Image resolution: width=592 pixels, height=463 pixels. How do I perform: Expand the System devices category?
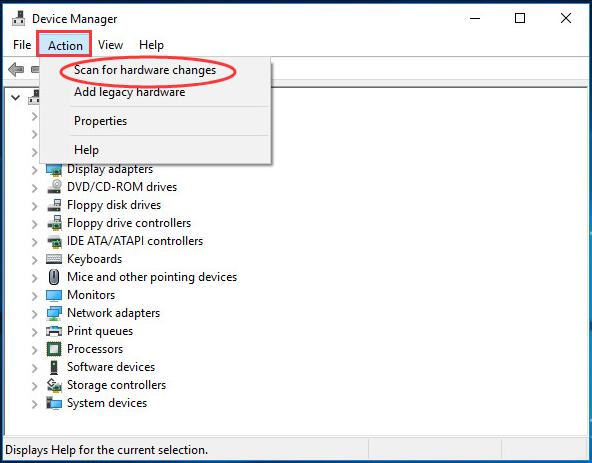point(35,404)
